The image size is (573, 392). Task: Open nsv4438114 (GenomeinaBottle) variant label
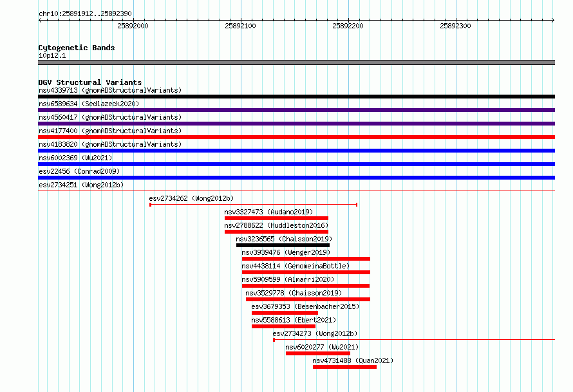click(x=296, y=266)
